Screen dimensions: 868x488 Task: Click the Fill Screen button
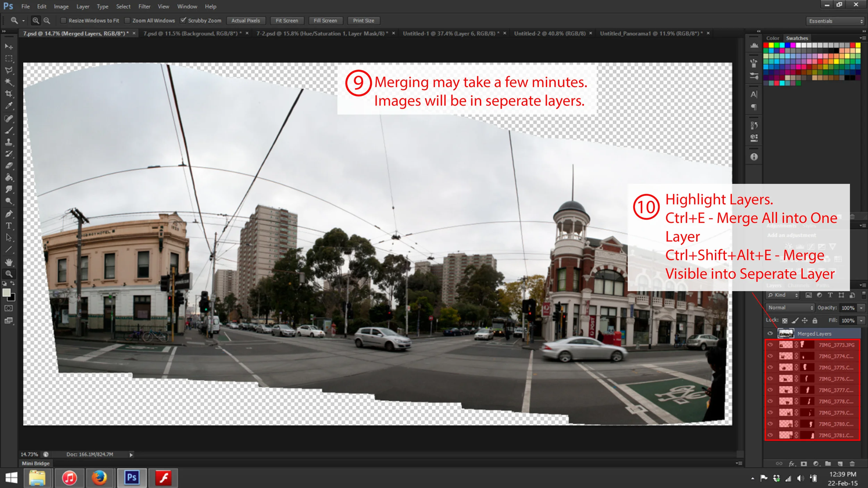click(x=325, y=20)
